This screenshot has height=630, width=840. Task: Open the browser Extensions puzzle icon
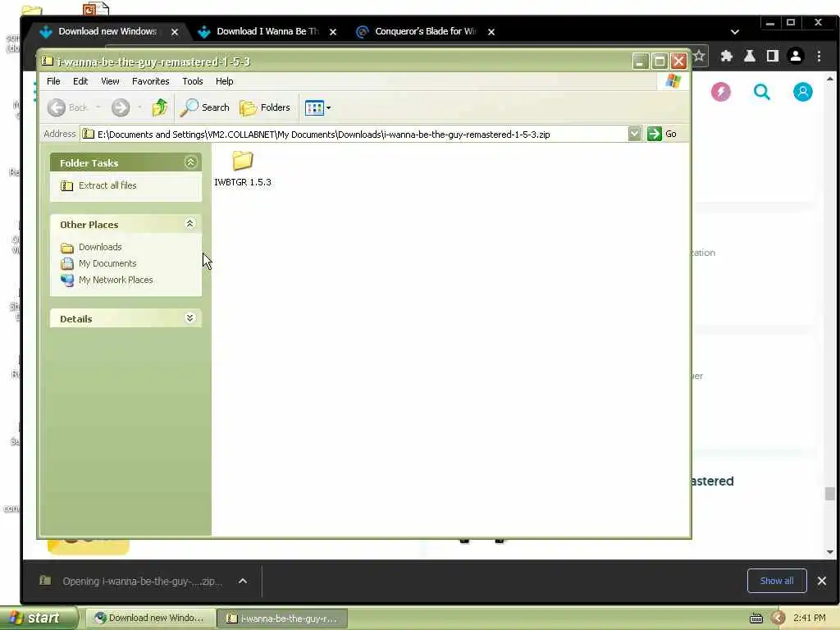(x=727, y=56)
